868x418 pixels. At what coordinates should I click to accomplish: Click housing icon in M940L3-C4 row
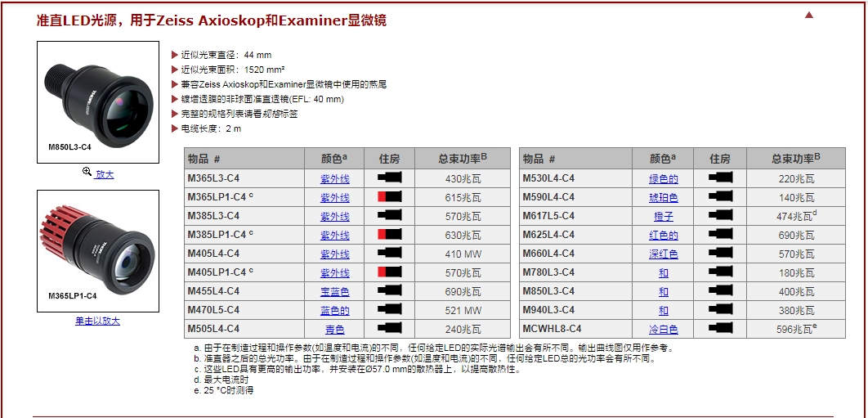point(720,309)
